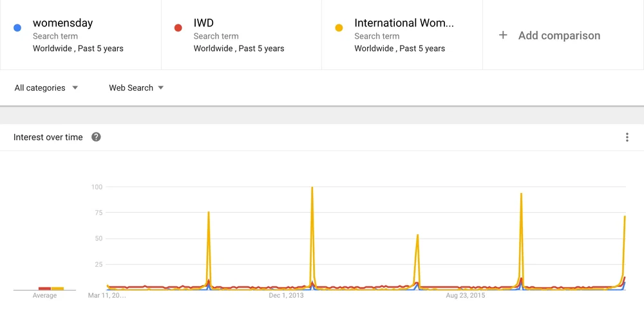The image size is (644, 328).
Task: Click the 50 y-axis value
Action: click(x=99, y=239)
